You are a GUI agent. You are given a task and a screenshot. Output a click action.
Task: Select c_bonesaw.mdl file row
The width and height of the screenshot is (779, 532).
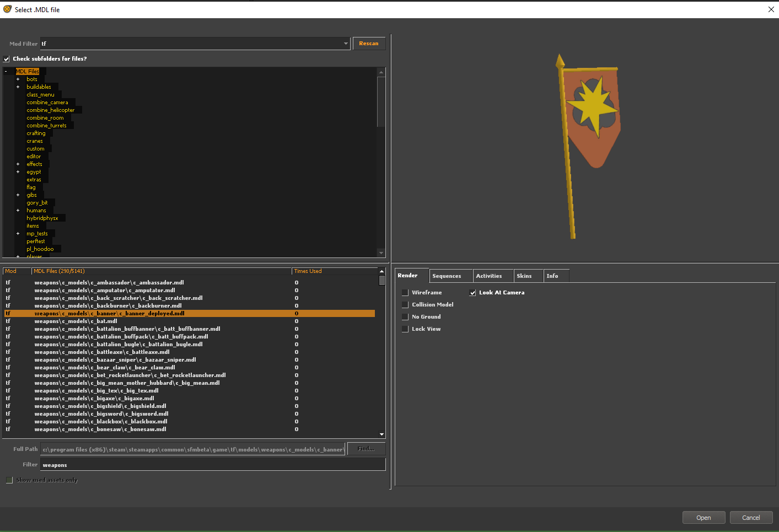pyautogui.click(x=190, y=429)
